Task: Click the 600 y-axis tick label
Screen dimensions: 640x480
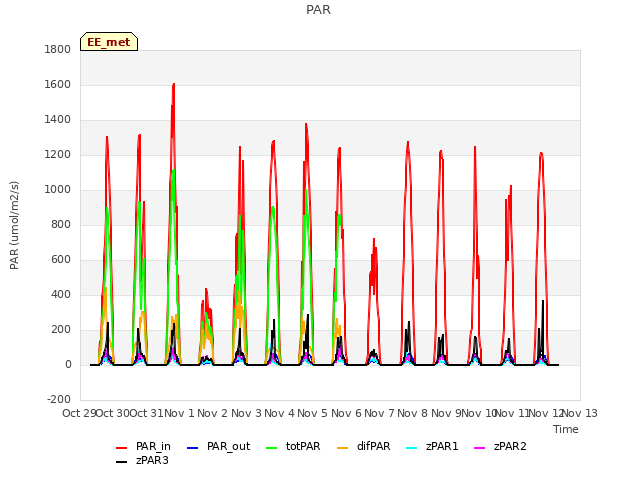Action: (61, 260)
